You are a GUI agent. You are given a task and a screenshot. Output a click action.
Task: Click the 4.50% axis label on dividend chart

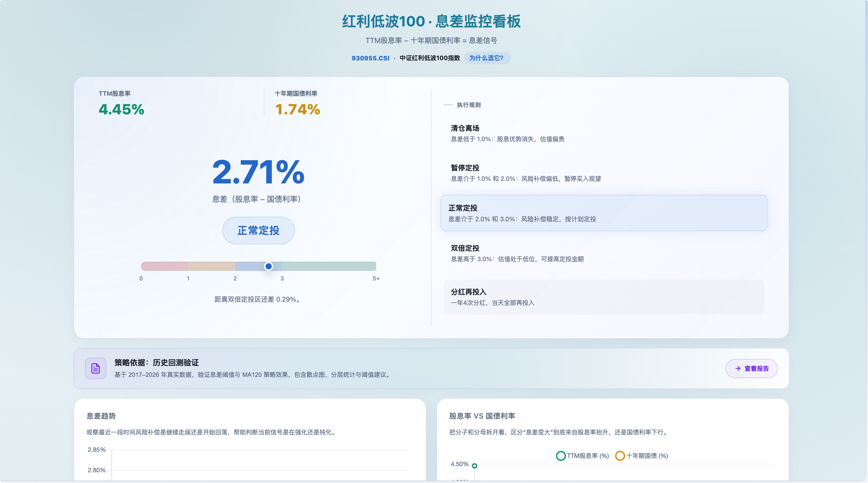[460, 464]
